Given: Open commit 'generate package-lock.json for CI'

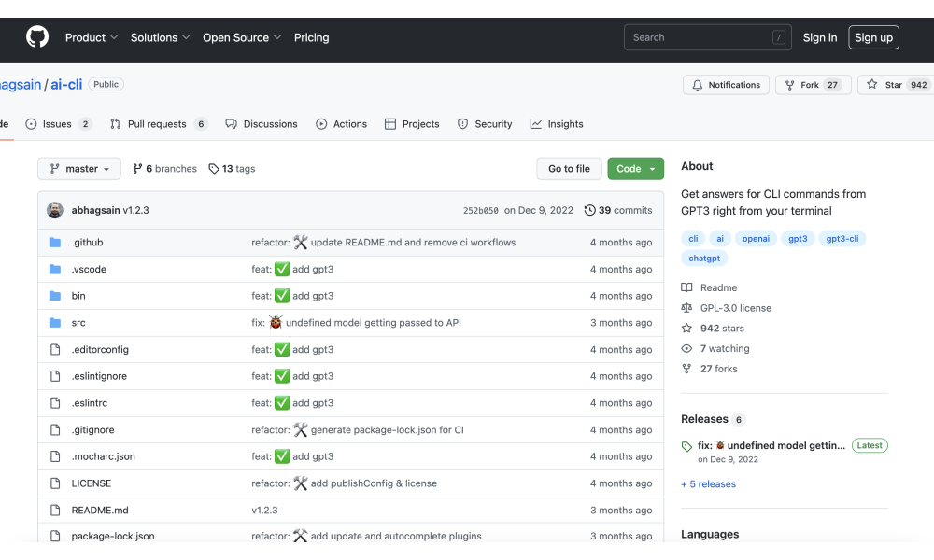Looking at the screenshot, I should pyautogui.click(x=388, y=429).
